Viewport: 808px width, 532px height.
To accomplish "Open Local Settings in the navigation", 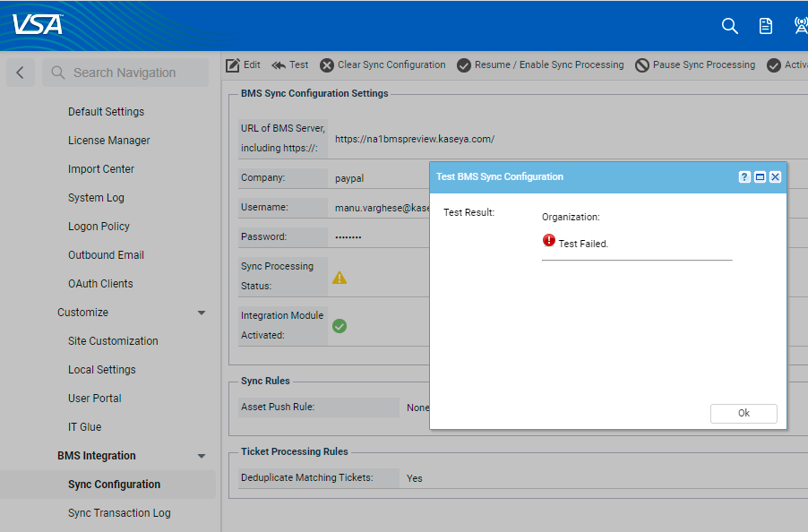I will (101, 370).
